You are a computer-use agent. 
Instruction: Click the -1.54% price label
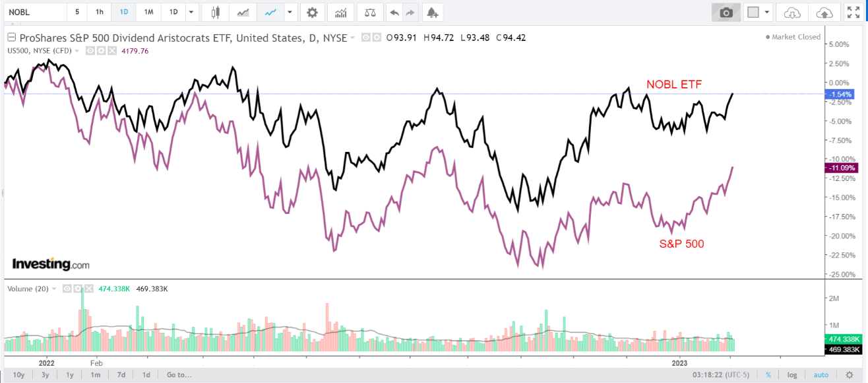tap(840, 94)
